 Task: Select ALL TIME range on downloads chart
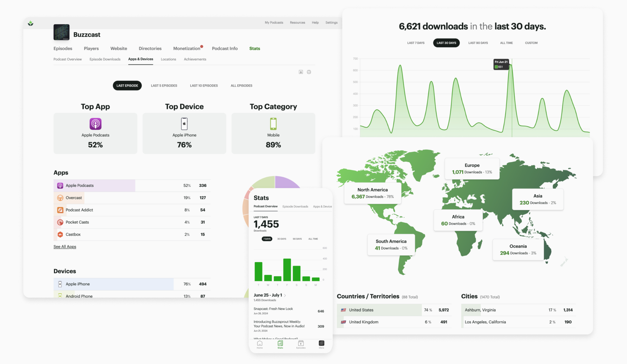coord(506,43)
